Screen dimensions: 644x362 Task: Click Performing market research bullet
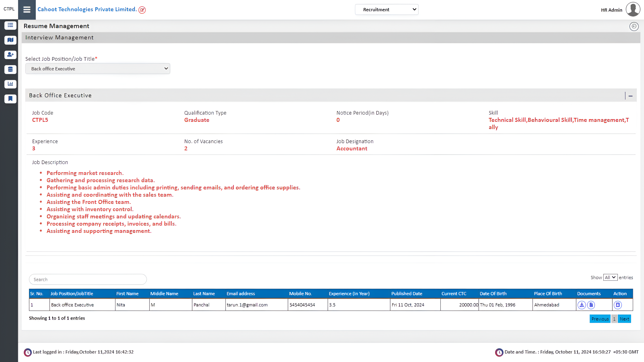[x=85, y=173]
